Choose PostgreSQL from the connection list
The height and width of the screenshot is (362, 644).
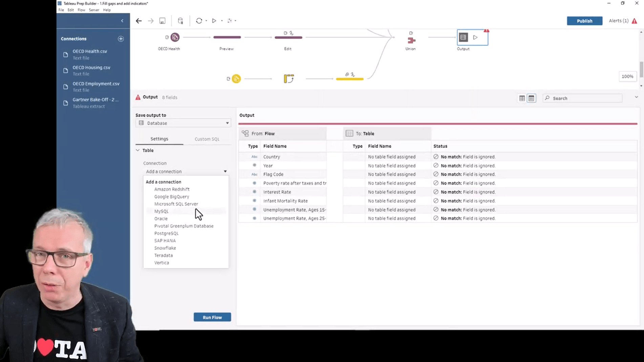coord(166,233)
